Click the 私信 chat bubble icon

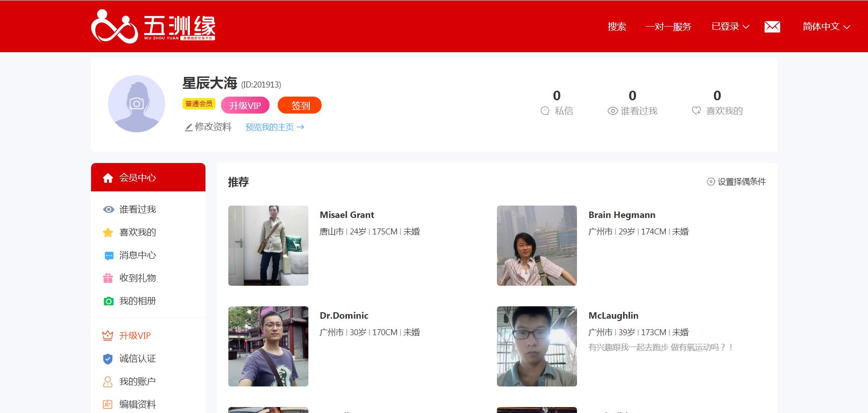tap(545, 111)
